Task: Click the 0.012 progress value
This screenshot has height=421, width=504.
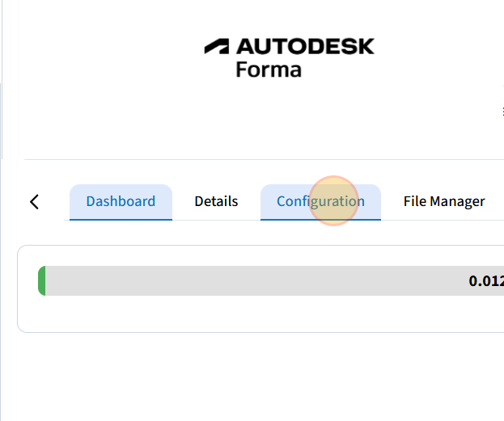Action: click(485, 281)
